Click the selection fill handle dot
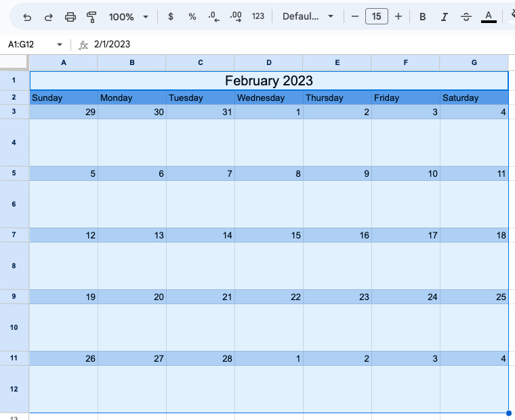This screenshot has height=420, width=515. (508, 413)
